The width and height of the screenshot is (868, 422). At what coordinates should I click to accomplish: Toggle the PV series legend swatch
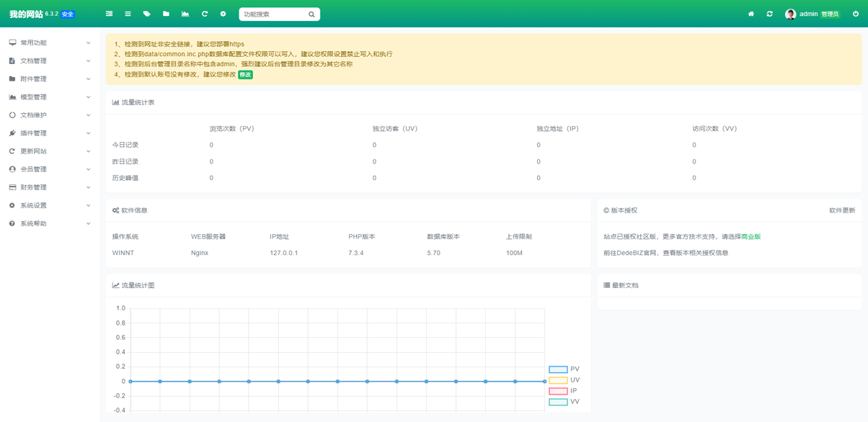coord(558,369)
